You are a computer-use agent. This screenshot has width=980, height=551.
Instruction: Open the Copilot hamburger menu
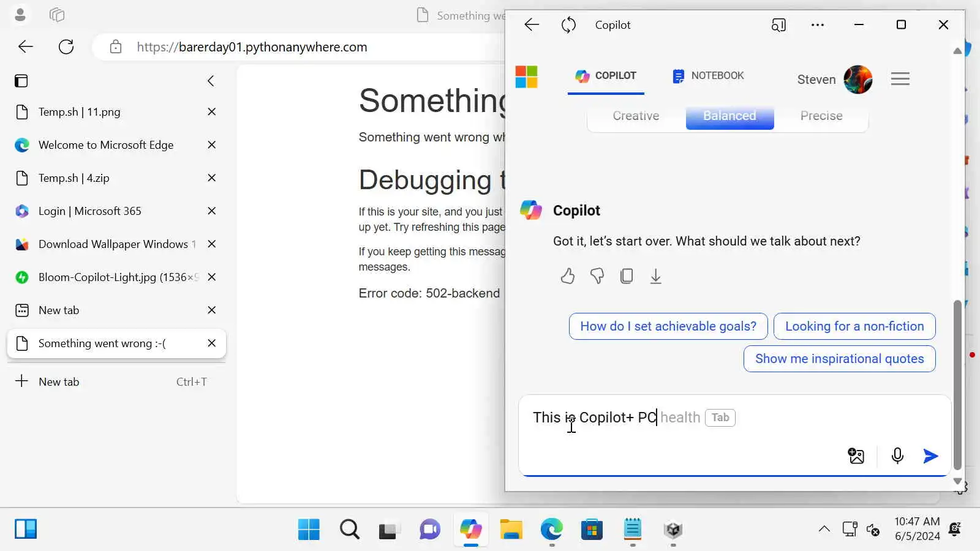(900, 79)
